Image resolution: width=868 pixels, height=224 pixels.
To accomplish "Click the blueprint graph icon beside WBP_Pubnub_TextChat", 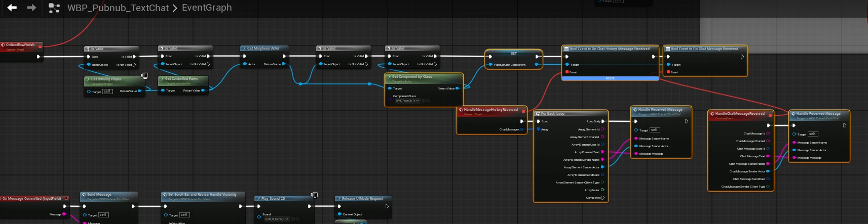I will 54,8.
